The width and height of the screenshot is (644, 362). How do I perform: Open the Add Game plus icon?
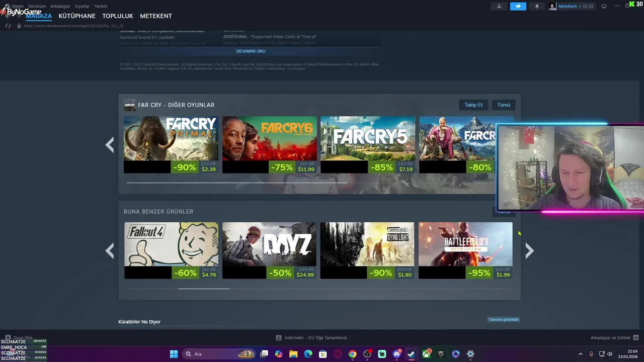(x=8, y=338)
